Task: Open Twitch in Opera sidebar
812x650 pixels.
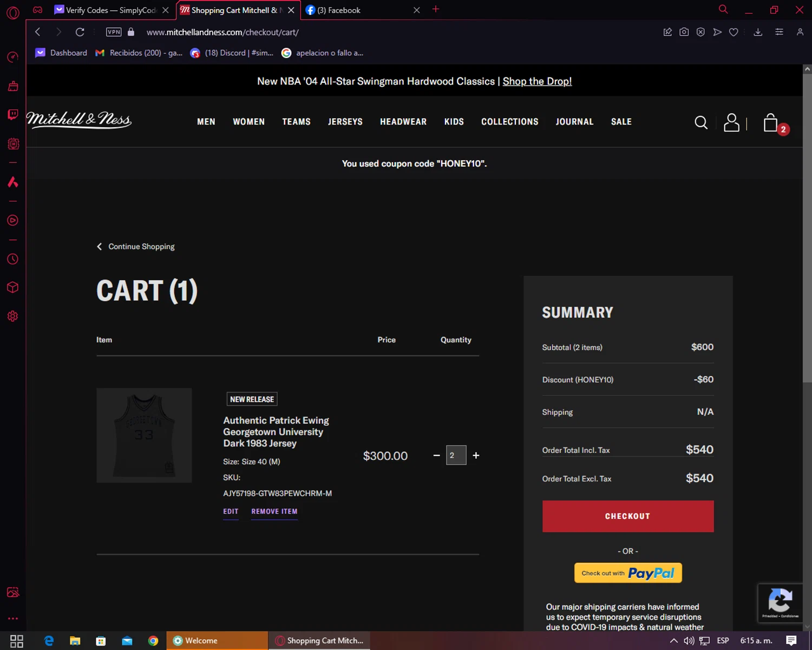Action: click(x=12, y=114)
